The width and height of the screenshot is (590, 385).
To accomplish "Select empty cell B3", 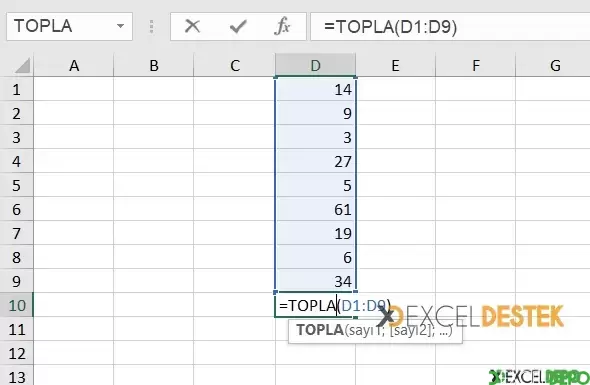I will tap(154, 137).
